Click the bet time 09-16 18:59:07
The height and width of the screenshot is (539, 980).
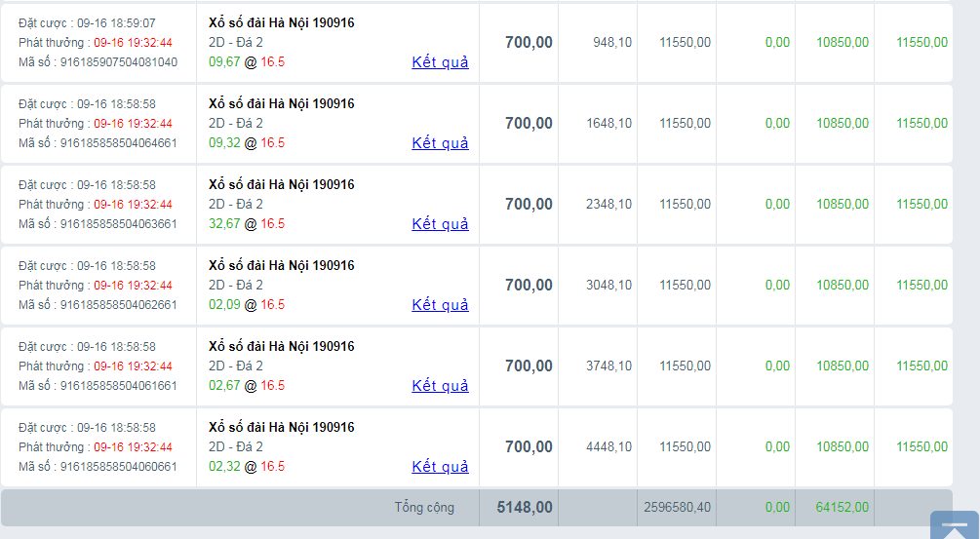pyautogui.click(x=116, y=22)
